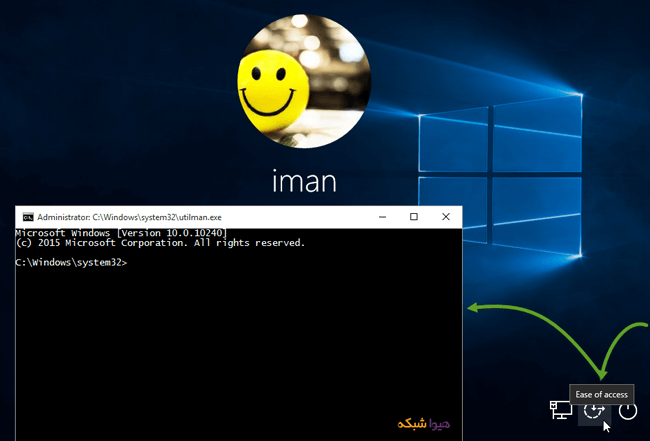This screenshot has width=650, height=441.
Task: Click the Ease of access icon
Action: coord(594,410)
